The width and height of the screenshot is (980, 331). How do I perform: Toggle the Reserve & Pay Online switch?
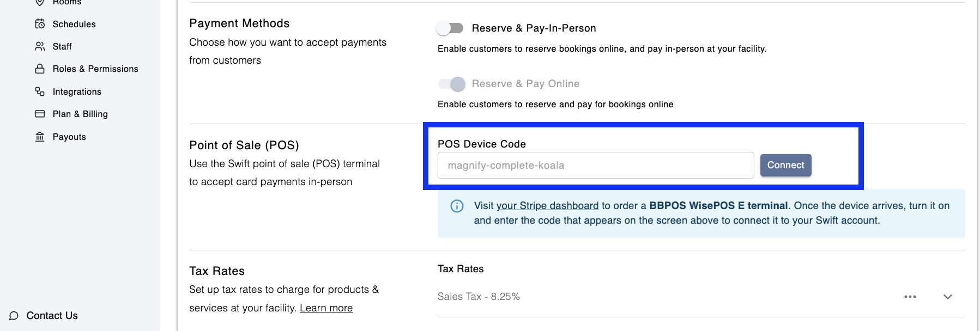tap(451, 84)
